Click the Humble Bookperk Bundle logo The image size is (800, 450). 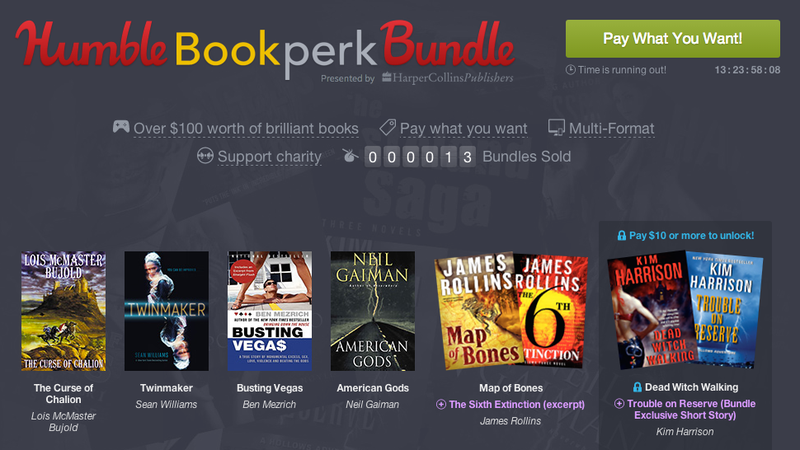click(x=265, y=51)
